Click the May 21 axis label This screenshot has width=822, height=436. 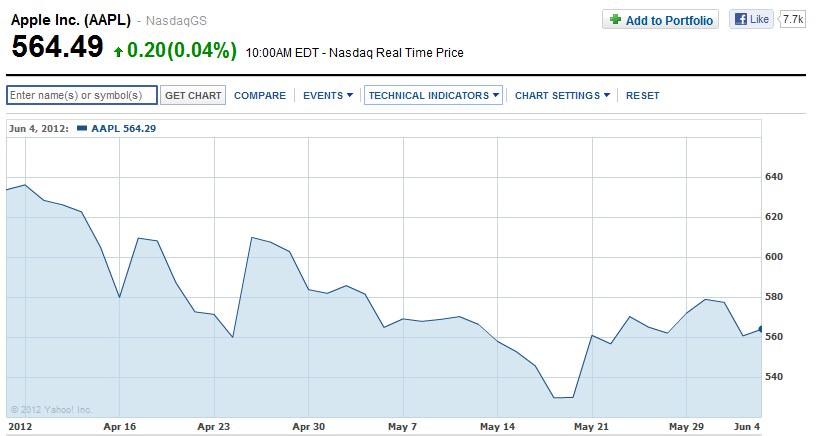point(591,427)
